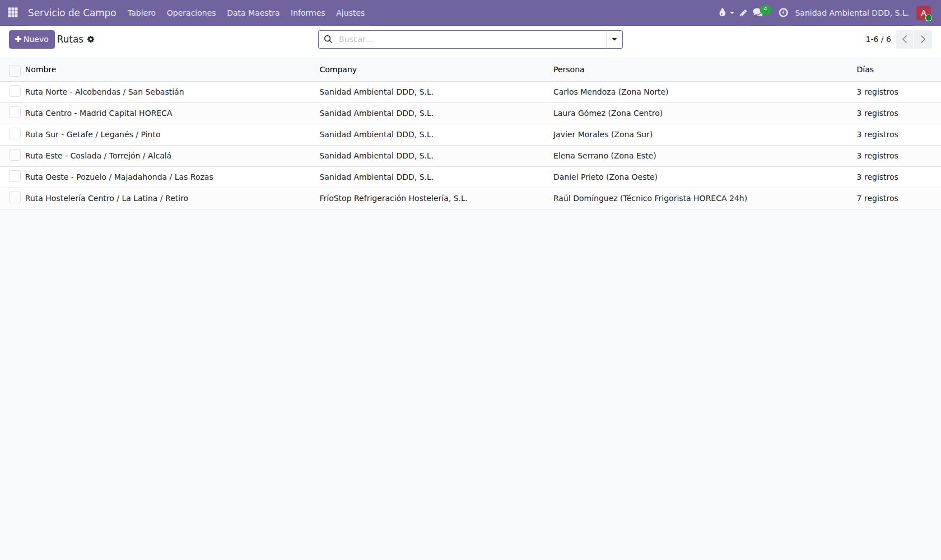This screenshot has height=560, width=941.
Task: Go to the previous page of records
Action: click(905, 39)
